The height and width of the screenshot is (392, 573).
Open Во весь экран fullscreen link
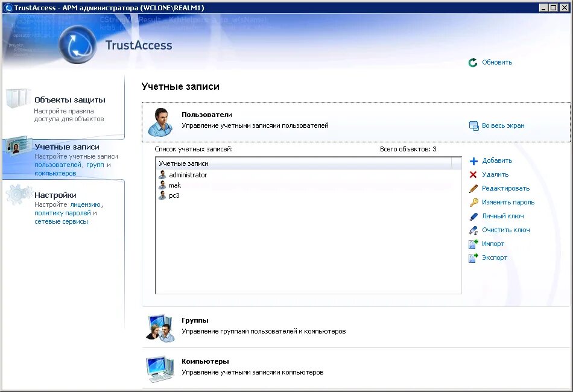[503, 125]
